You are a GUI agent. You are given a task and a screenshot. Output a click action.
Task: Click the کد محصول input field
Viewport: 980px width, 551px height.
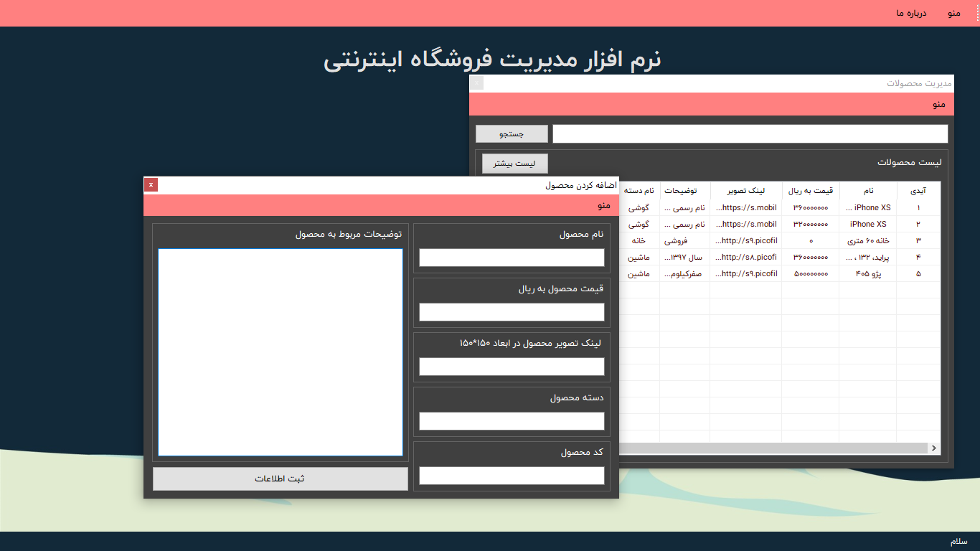point(512,476)
